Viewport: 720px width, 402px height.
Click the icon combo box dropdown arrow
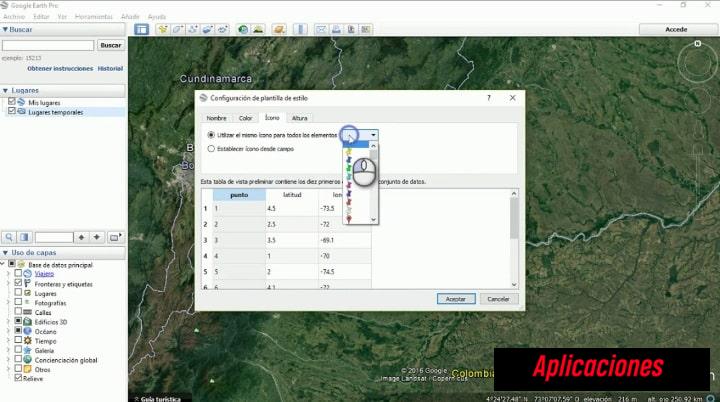click(x=373, y=135)
